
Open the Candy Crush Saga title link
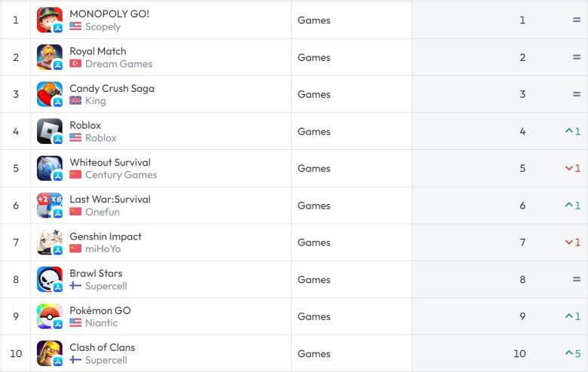[x=112, y=88]
